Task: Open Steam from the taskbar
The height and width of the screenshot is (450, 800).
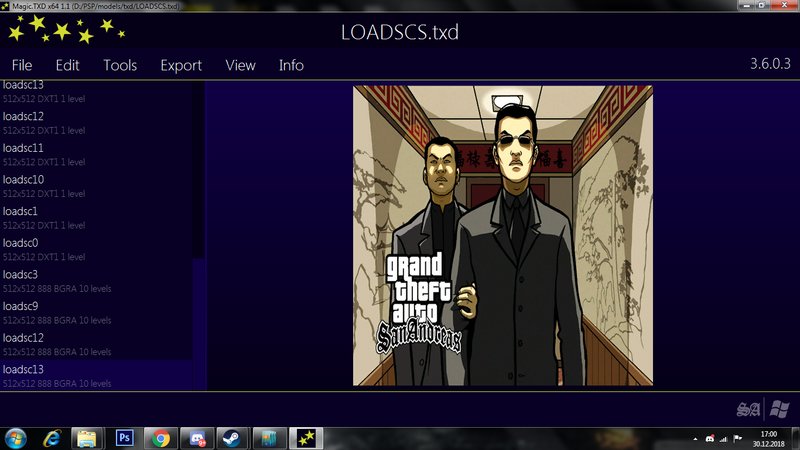Action: coord(233,438)
